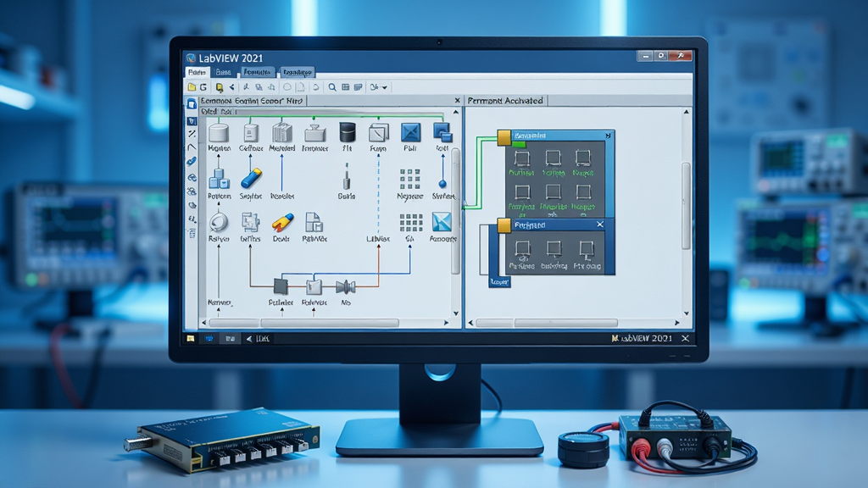Screen dimensions: 868x488
Task: Click the X at the taskbar's right end
Action: [x=685, y=338]
